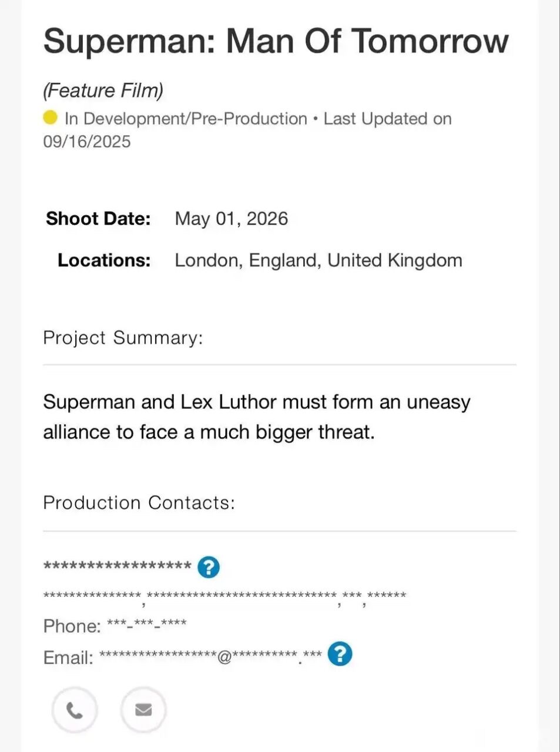Click the In Development/Pre-Production status text
The image size is (560, 752).
coord(186,119)
